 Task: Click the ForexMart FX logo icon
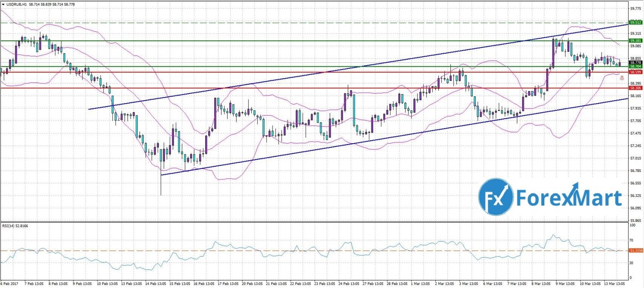point(495,198)
